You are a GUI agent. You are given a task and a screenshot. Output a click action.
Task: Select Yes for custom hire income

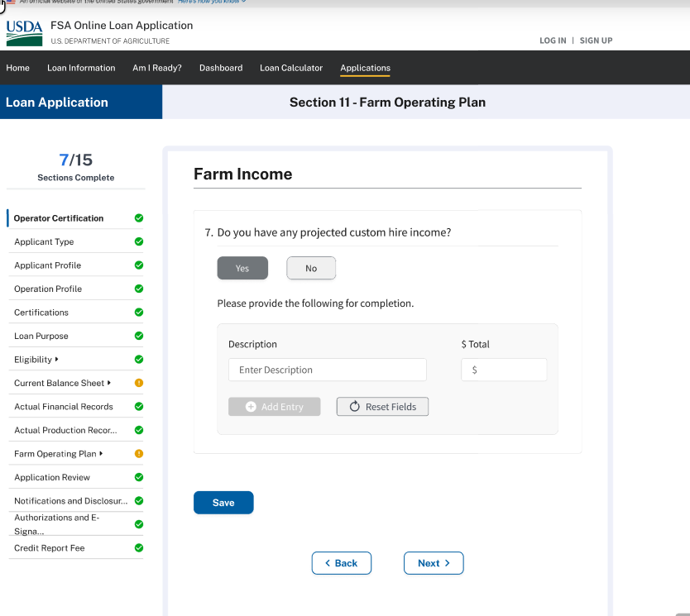242,269
